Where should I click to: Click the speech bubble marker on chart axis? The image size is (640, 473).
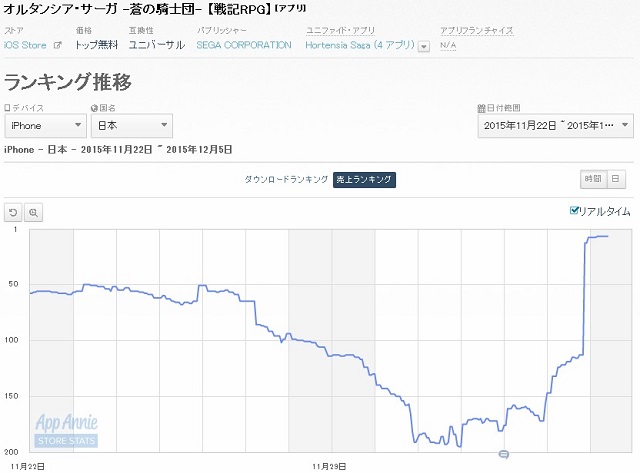point(503,454)
